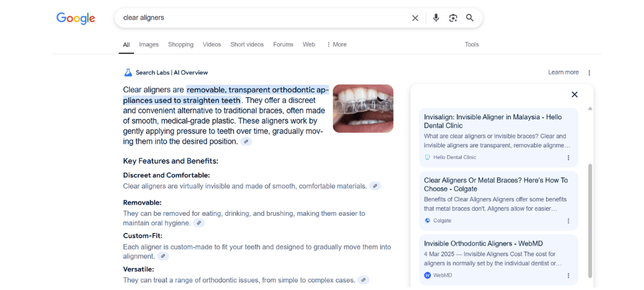Expand the More search filters menu
Image resolution: width=644 pixels, height=290 pixels.
pos(336,44)
